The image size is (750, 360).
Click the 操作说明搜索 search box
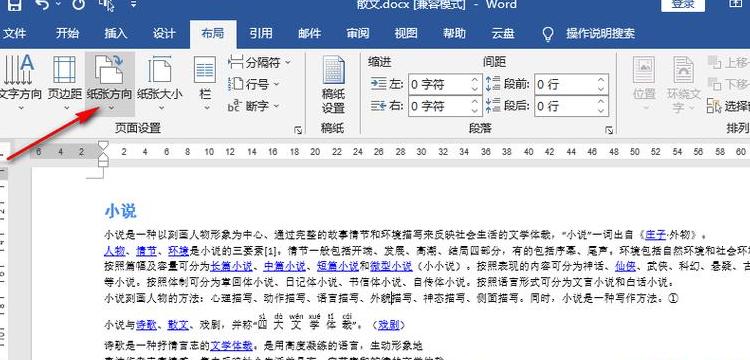(600, 33)
